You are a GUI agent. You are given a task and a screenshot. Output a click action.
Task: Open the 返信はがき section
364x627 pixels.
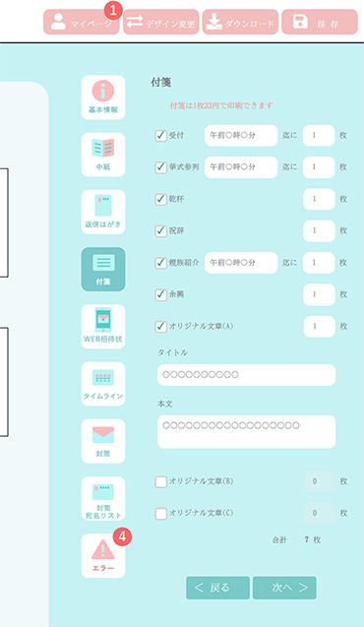click(x=103, y=212)
